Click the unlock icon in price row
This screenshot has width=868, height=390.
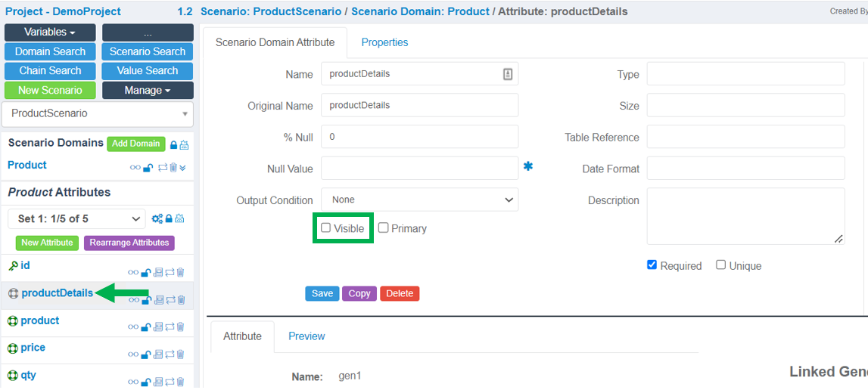[x=146, y=354]
